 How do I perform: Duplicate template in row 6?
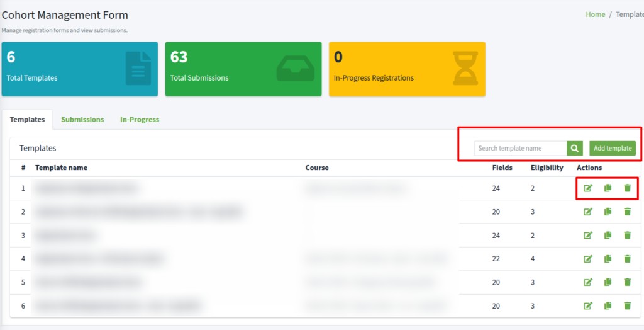click(608, 305)
